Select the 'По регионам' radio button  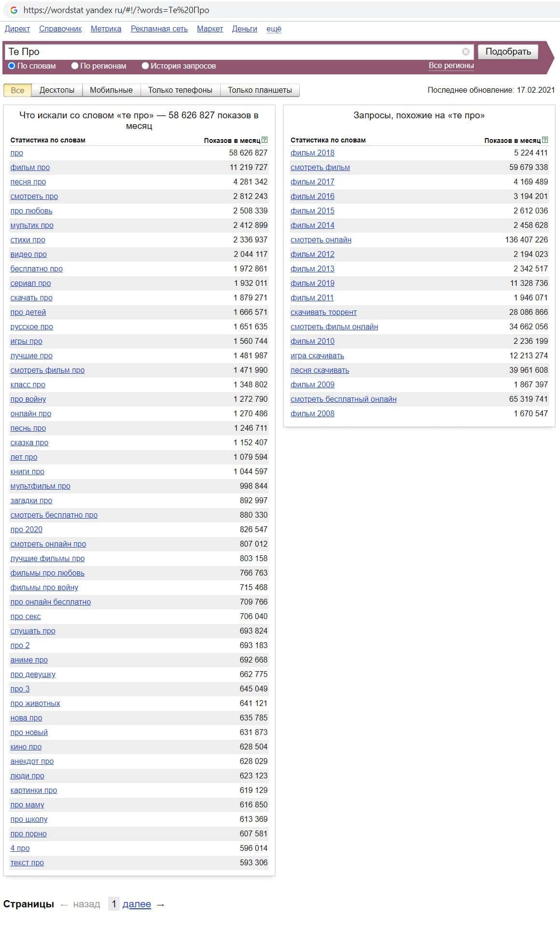coord(75,66)
